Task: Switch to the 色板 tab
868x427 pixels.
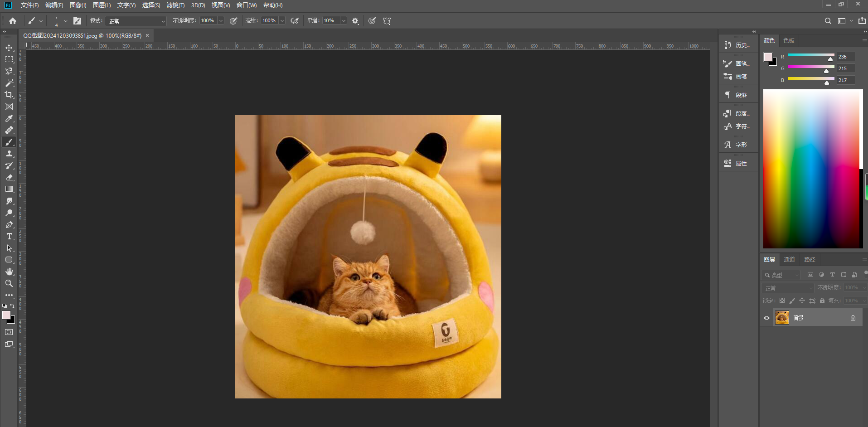Action: click(x=789, y=40)
